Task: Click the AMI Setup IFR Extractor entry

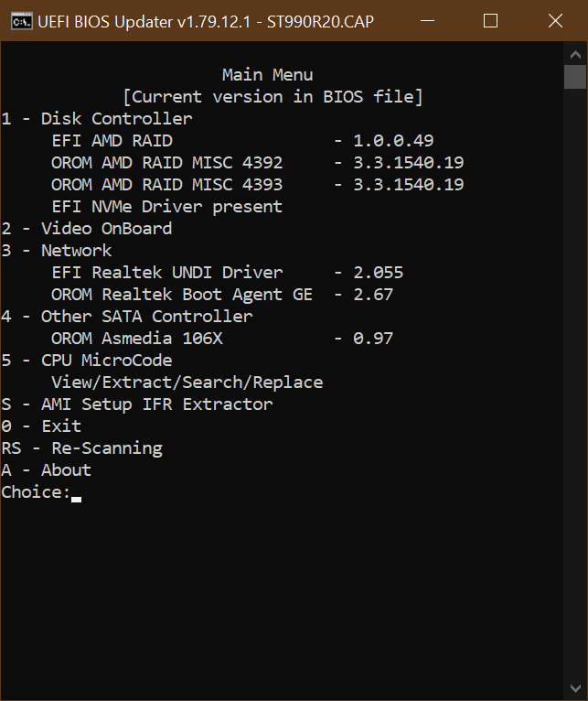Action: pos(137,404)
